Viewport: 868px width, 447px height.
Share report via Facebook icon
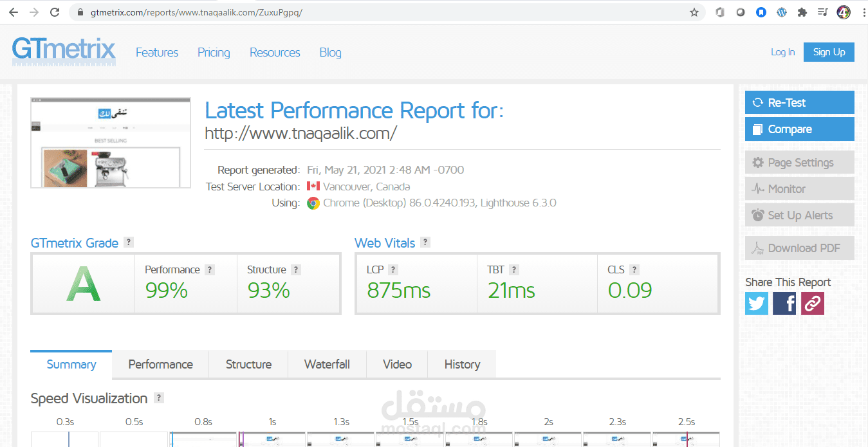[784, 304]
